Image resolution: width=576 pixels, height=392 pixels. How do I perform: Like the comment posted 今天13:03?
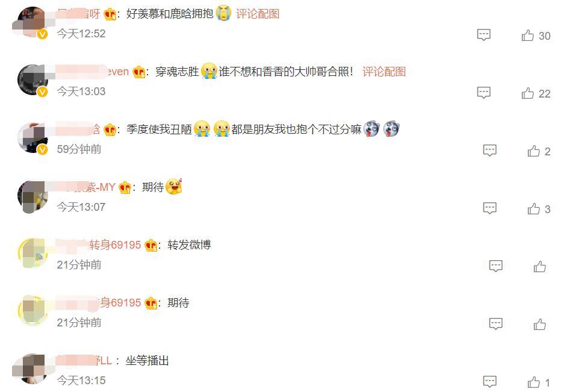536,93
